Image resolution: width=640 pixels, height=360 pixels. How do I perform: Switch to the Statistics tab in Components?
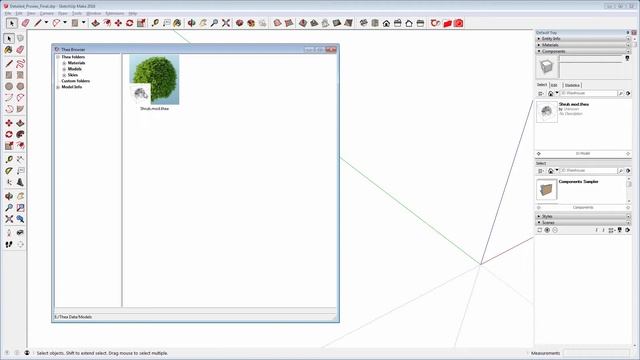pos(572,85)
